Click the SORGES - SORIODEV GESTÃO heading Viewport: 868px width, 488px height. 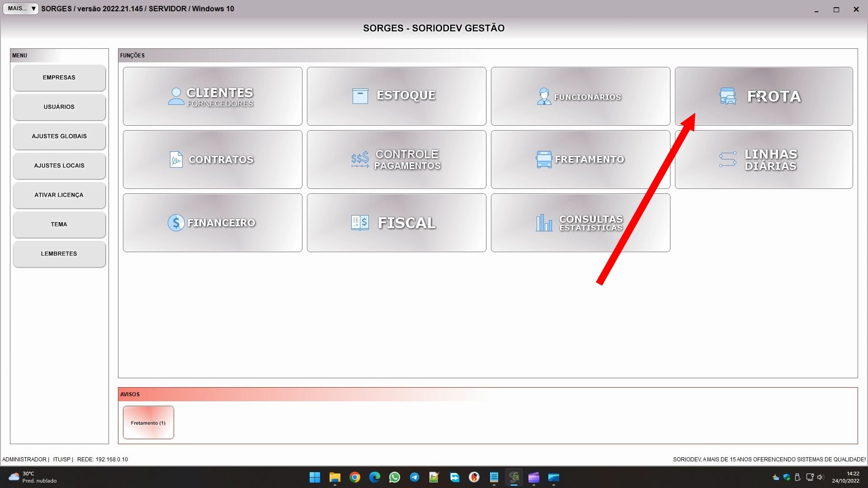(434, 28)
